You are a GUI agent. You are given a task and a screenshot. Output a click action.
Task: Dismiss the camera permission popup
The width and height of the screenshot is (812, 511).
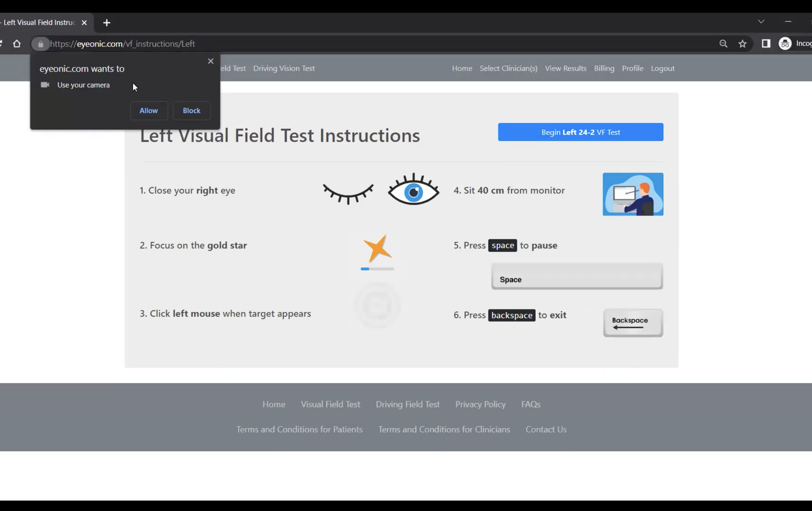[x=211, y=61]
